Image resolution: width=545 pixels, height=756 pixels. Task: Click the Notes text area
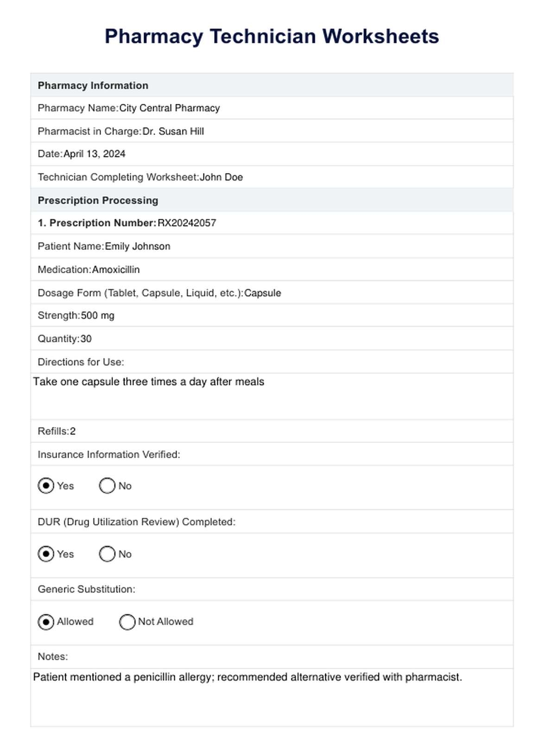[x=272, y=696]
